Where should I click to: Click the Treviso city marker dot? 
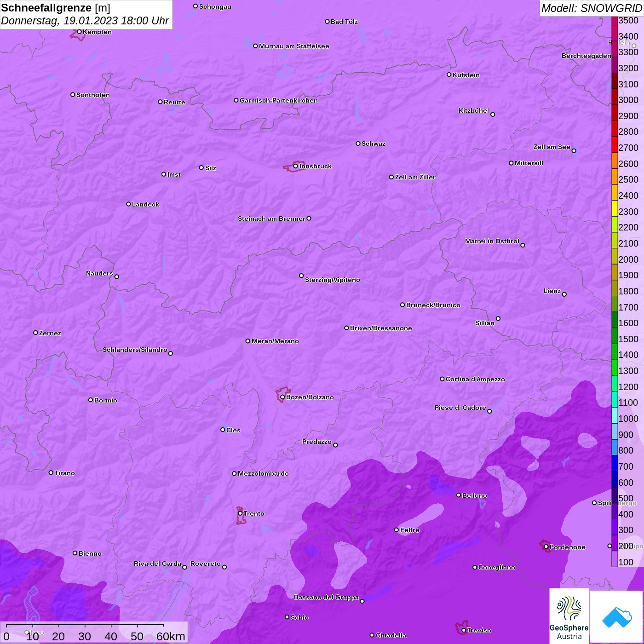(x=464, y=630)
